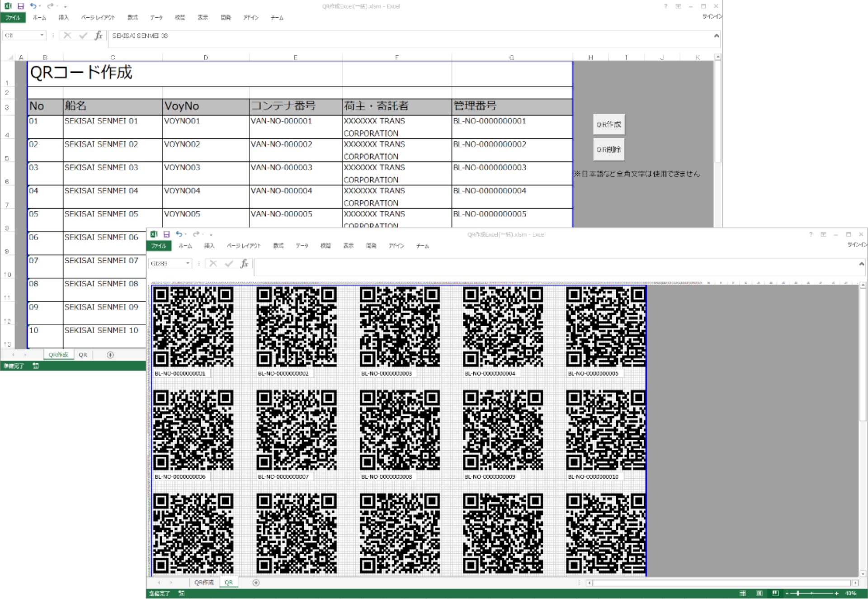Add new sheet in the back window
The width and height of the screenshot is (868, 599).
(110, 355)
